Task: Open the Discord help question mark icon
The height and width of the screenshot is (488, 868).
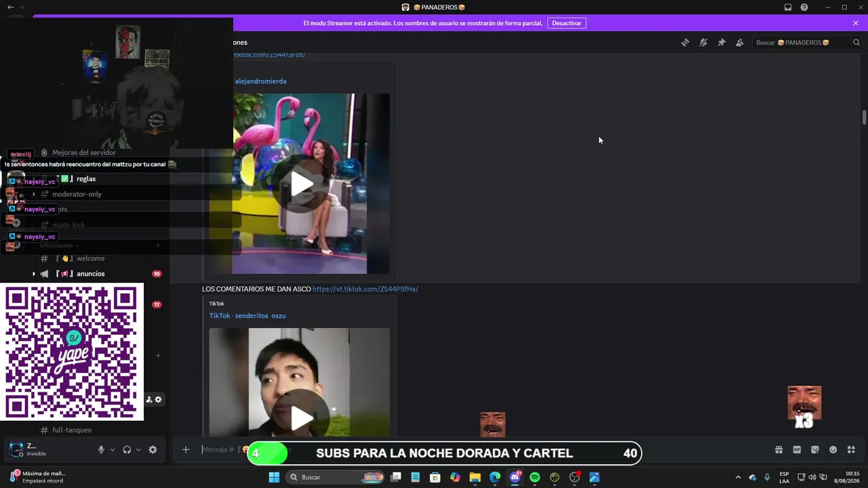Action: 804,7
